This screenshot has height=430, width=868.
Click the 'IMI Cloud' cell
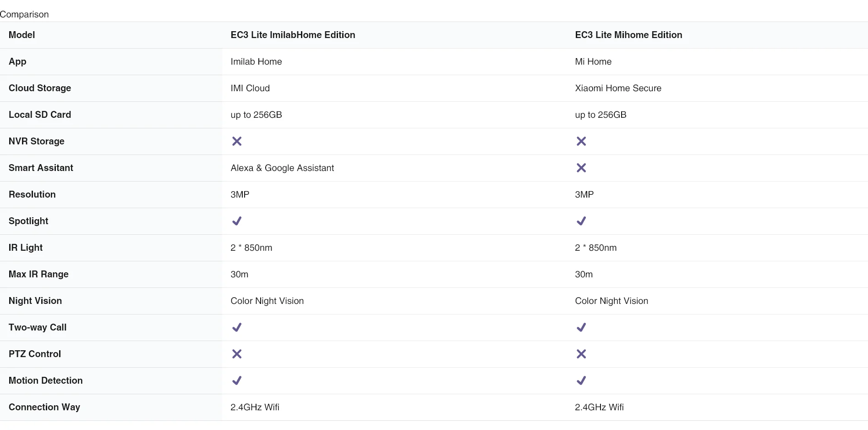pyautogui.click(x=250, y=88)
